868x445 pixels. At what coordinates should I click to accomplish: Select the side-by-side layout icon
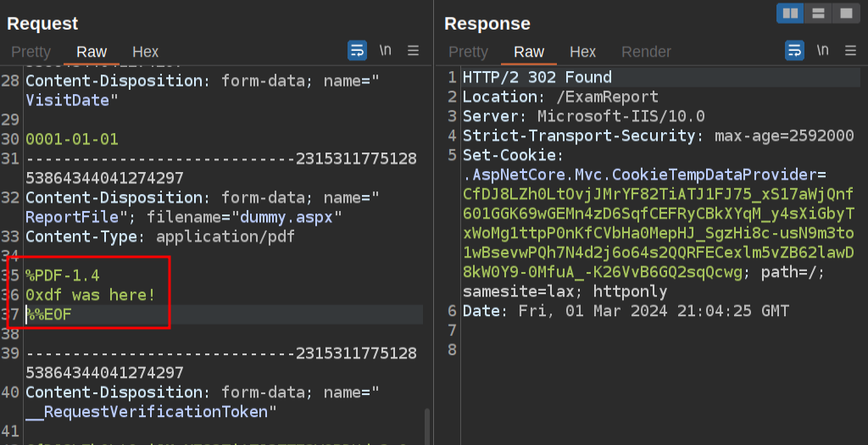(x=790, y=13)
